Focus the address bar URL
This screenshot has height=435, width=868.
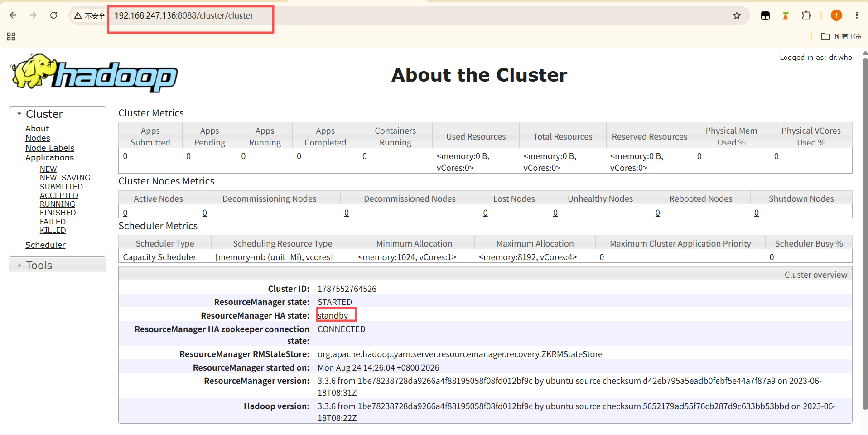pyautogui.click(x=184, y=16)
